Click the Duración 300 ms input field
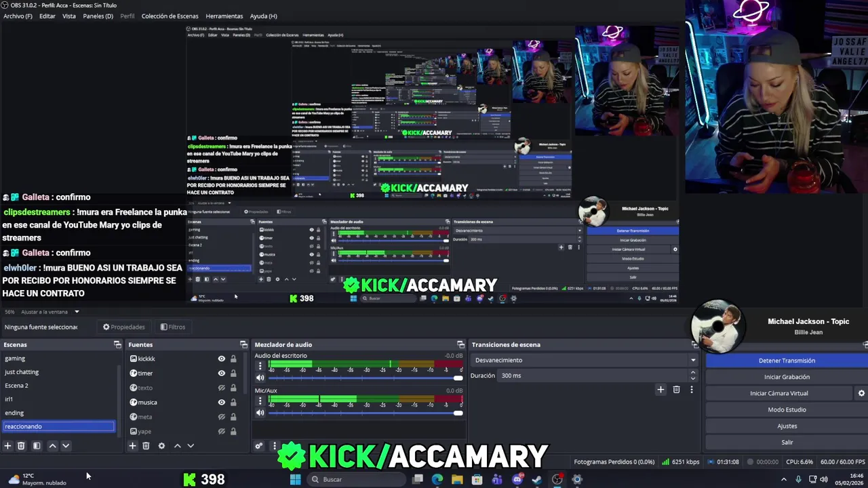The image size is (868, 488). [592, 375]
